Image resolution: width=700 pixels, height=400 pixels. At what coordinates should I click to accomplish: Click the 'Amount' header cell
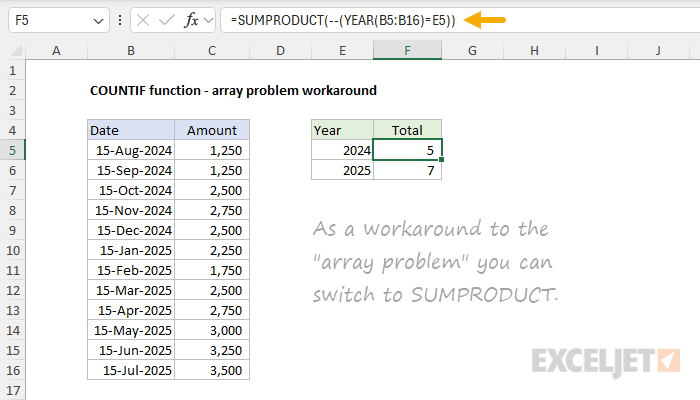[212, 130]
